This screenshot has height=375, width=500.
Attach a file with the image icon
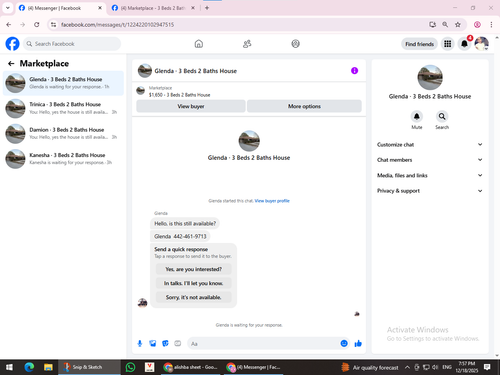pyautogui.click(x=153, y=343)
